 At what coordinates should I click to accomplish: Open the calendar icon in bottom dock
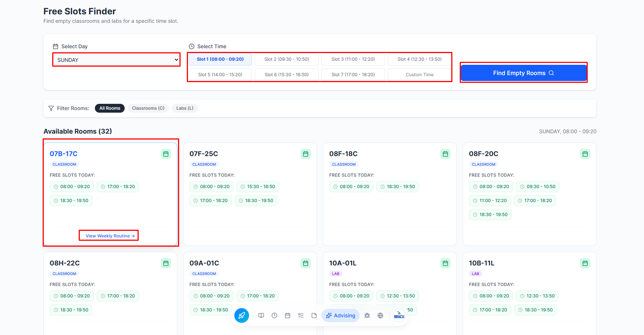tap(288, 315)
